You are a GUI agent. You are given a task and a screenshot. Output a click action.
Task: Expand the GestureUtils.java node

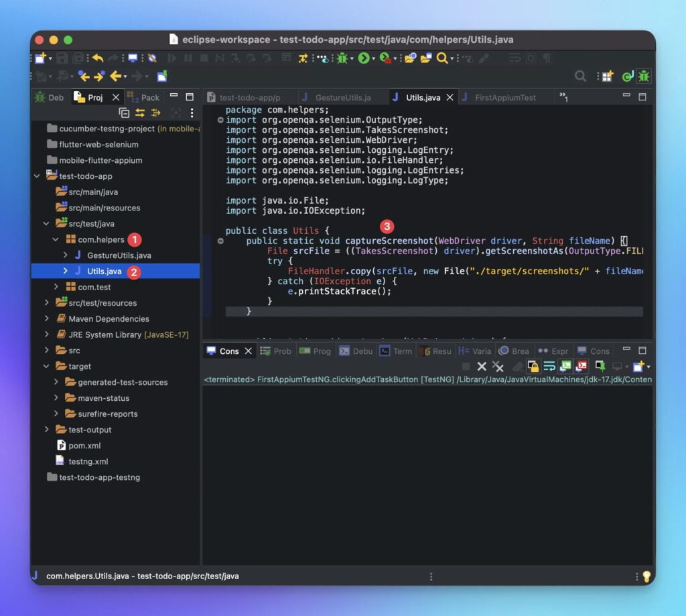tap(65, 255)
